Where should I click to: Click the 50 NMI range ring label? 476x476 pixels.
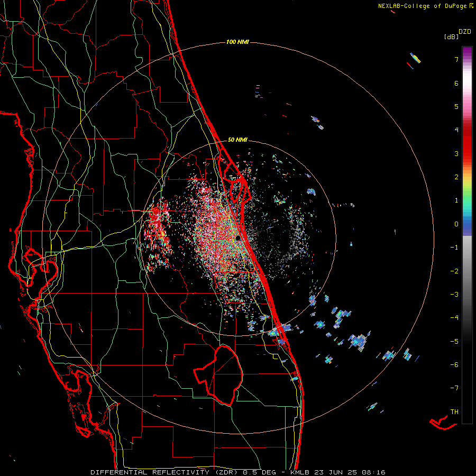tap(237, 140)
